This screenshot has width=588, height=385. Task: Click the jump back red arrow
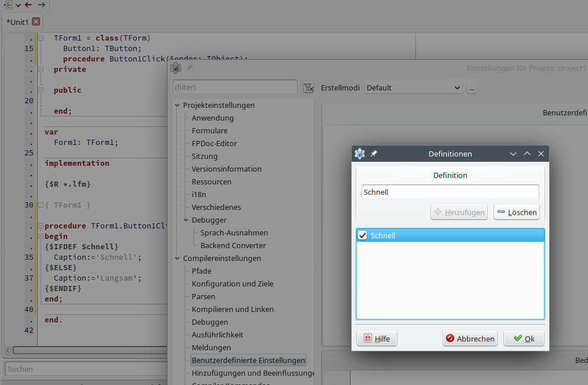click(x=28, y=5)
